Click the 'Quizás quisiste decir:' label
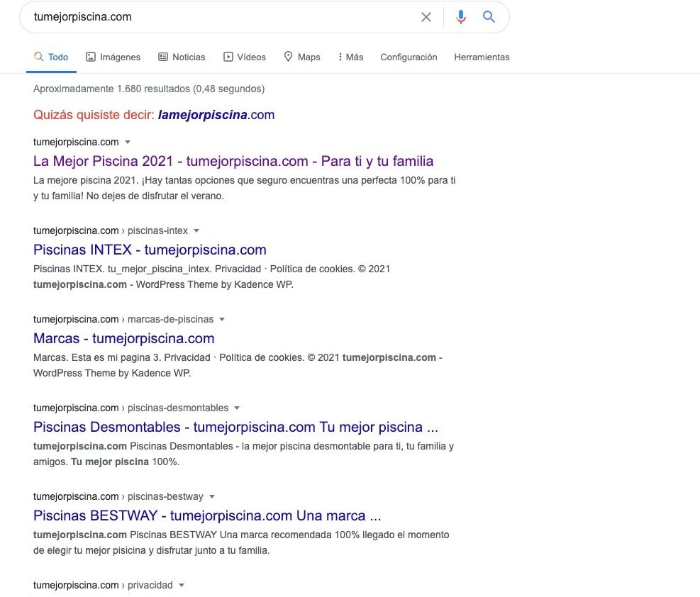 (94, 115)
